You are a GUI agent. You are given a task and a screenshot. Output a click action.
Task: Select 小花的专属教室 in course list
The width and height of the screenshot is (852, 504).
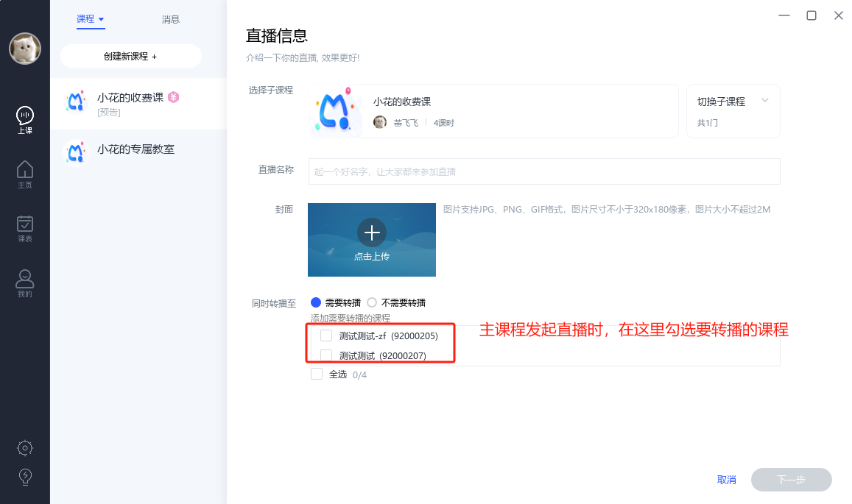(x=138, y=152)
